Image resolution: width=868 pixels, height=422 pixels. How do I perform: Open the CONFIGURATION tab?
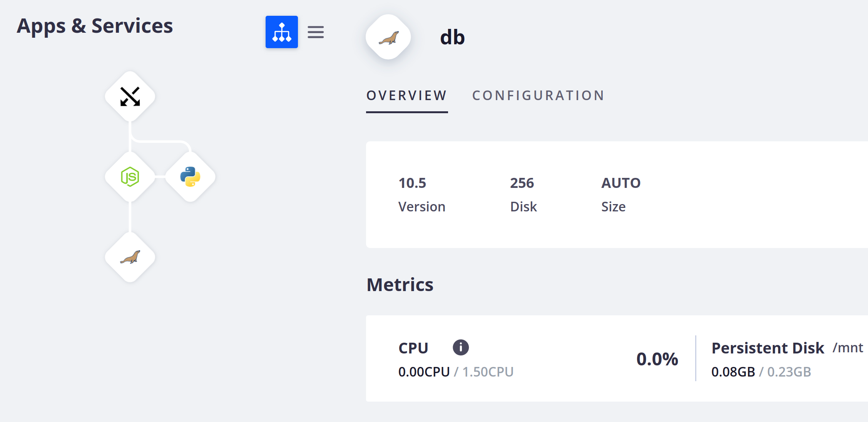[x=538, y=95]
